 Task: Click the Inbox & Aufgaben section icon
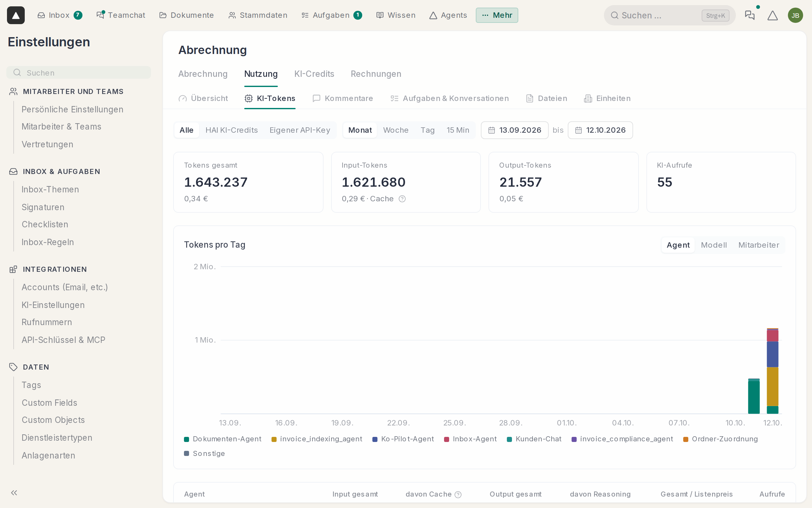(13, 171)
